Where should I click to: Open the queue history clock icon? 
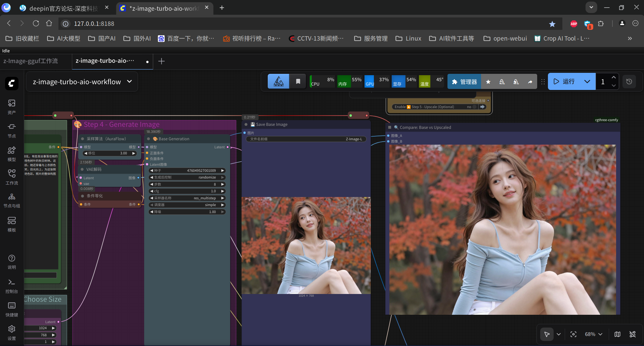click(629, 82)
